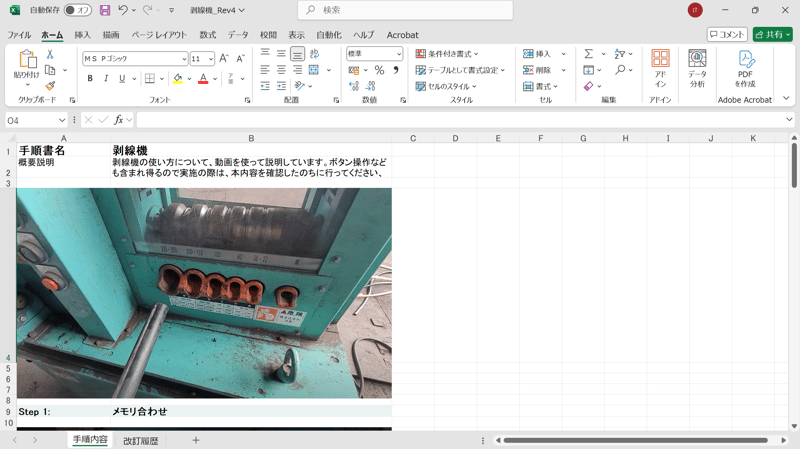The image size is (800, 449).
Task: Click the Wrap Text icon
Action: pos(314,54)
